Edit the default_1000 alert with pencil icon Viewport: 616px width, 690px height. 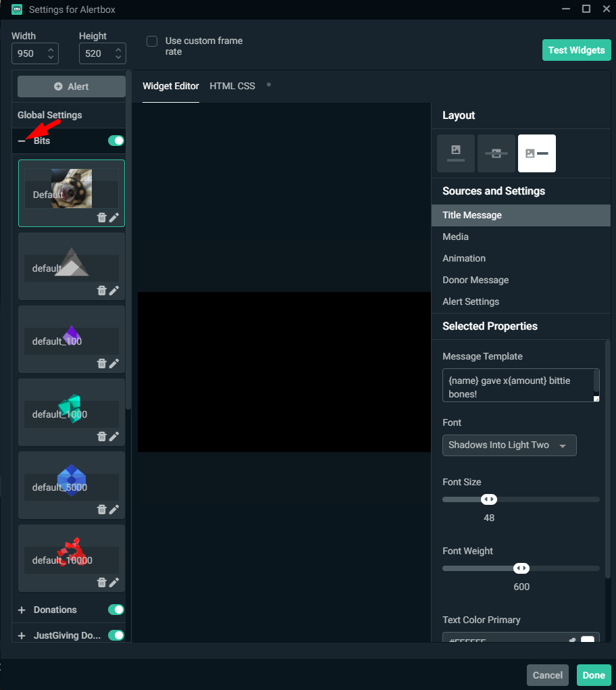114,437
